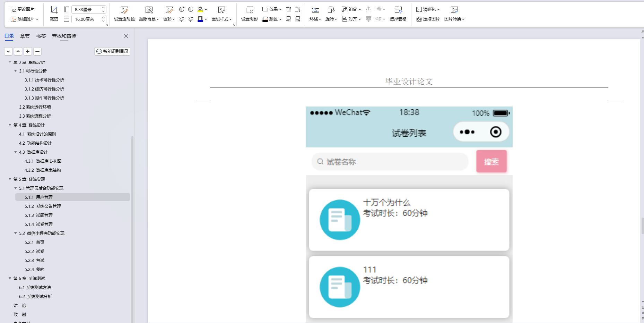Open the 色彩 (Color) dropdown
The image size is (644, 323).
[169, 19]
